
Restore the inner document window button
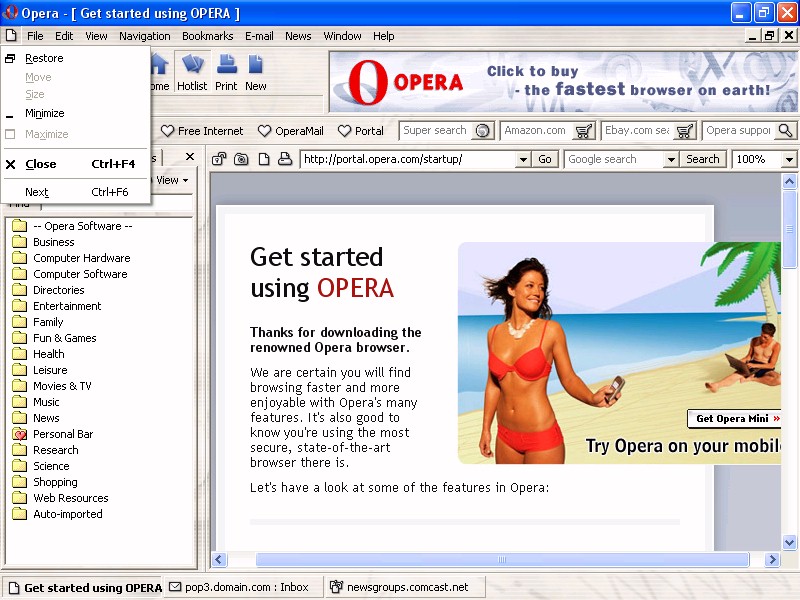click(769, 35)
